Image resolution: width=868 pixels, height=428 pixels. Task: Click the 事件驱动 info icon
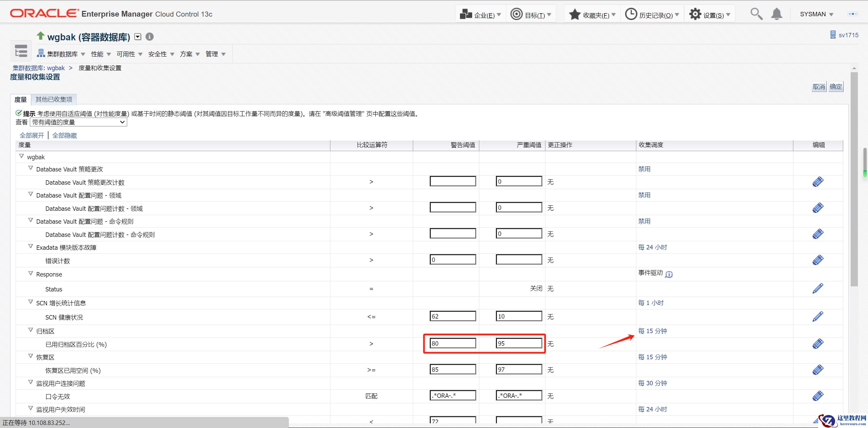669,274
